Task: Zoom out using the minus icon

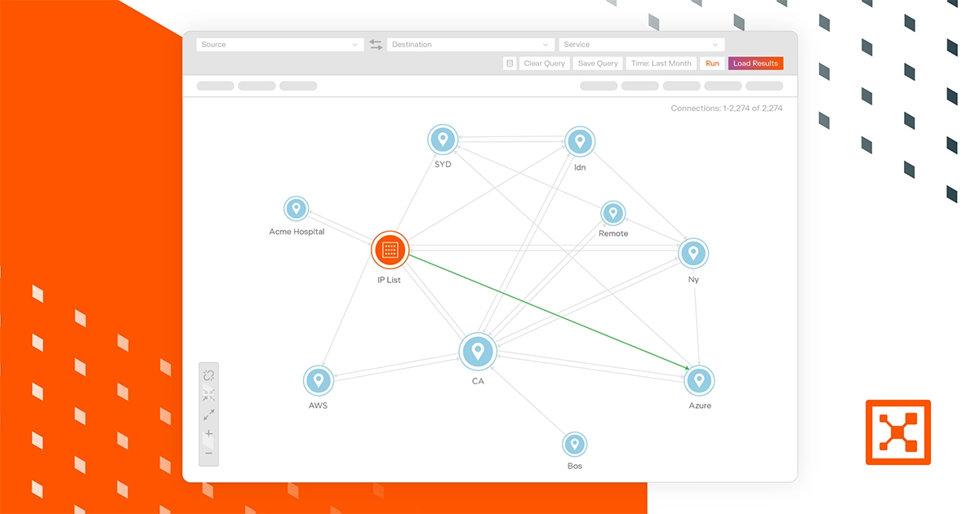Action: 208,454
